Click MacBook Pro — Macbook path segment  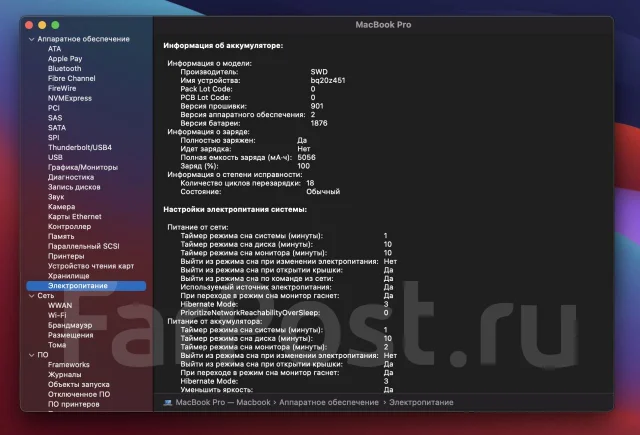[223, 402]
